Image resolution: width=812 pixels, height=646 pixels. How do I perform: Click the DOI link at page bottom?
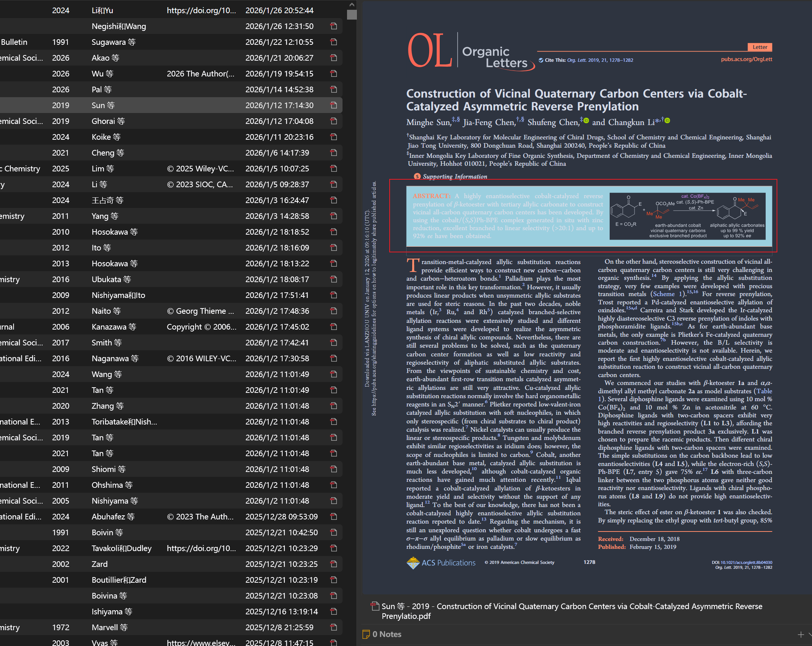coord(746,562)
